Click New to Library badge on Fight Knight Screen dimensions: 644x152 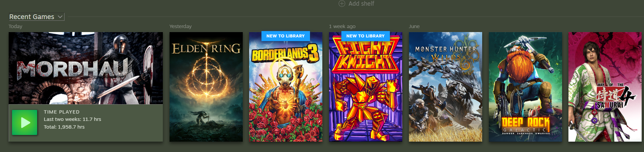[365, 36]
